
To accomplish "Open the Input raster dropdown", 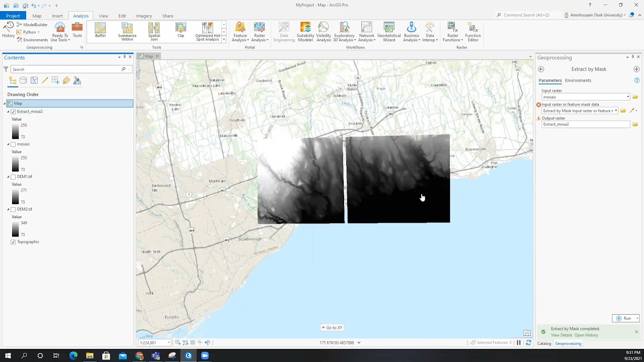I will click(x=628, y=97).
